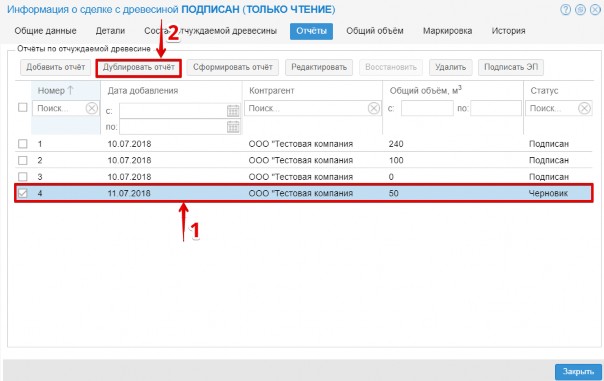
Task: Open the Состав отчуждаемой древесины tab
Action: (x=210, y=31)
